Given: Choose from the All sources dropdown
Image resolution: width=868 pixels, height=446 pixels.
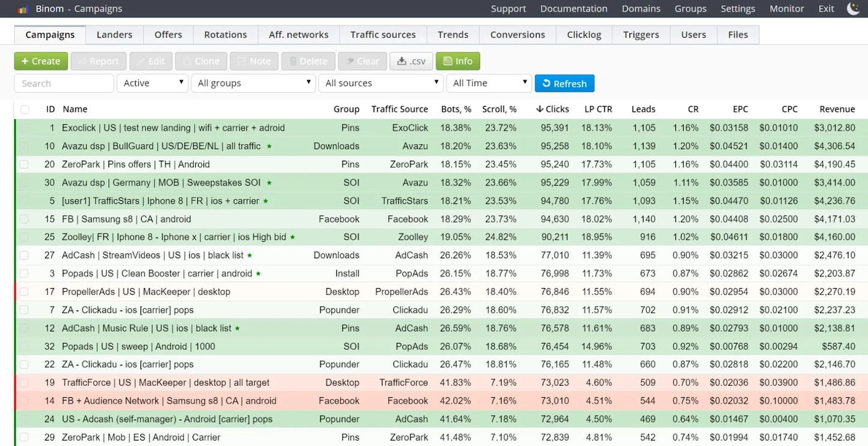Looking at the screenshot, I should coord(381,84).
